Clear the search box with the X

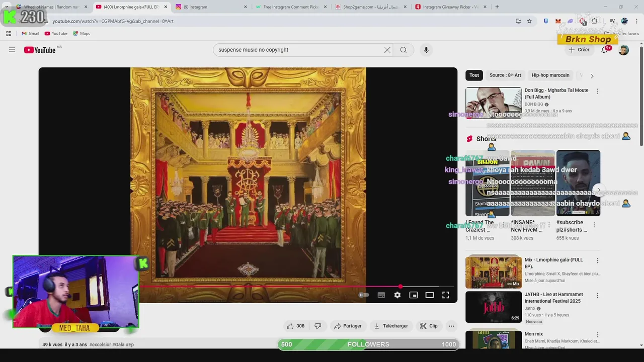click(387, 50)
